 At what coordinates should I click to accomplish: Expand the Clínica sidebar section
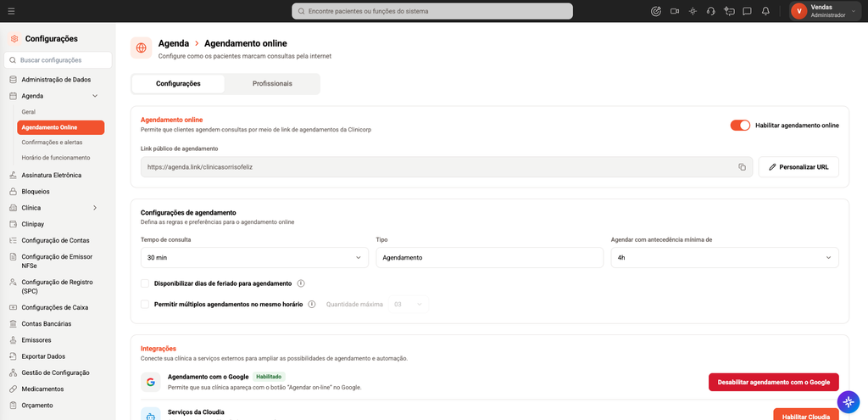[x=95, y=208]
